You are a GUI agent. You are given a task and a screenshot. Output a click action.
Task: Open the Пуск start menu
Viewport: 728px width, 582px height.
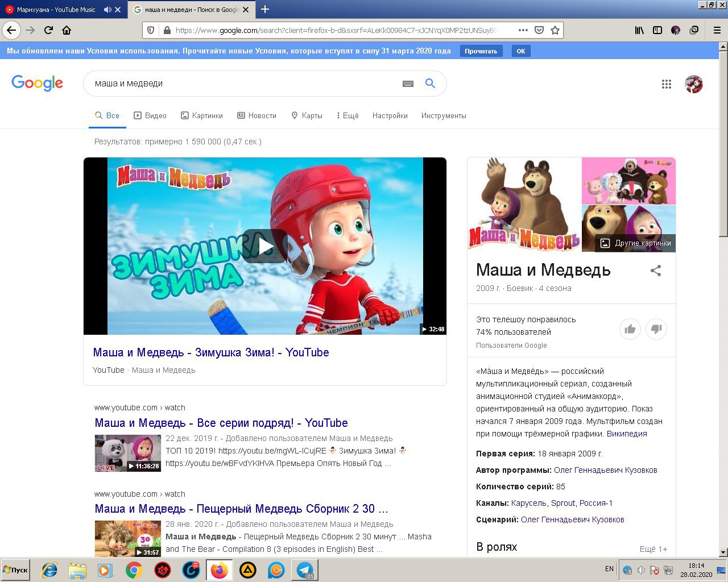click(x=15, y=570)
